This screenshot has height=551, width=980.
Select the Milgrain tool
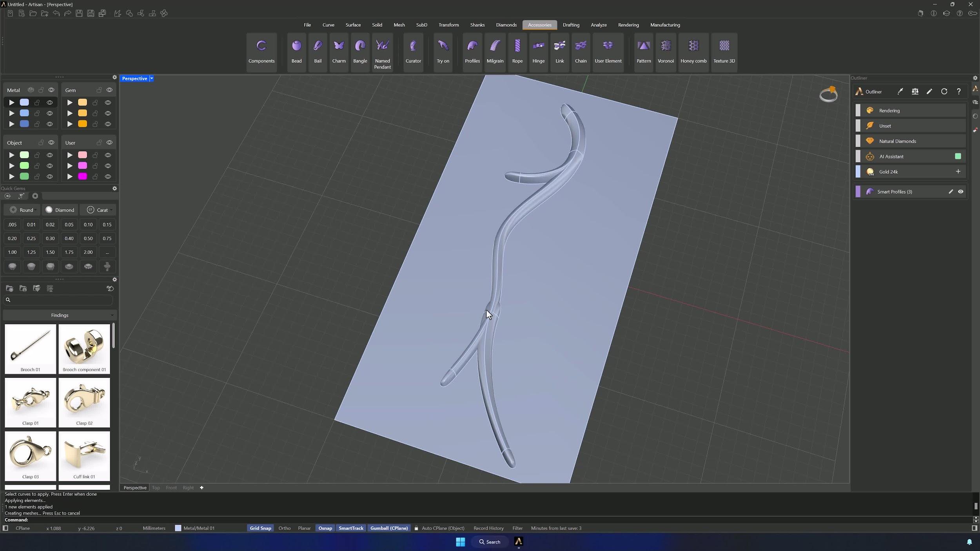point(495,52)
